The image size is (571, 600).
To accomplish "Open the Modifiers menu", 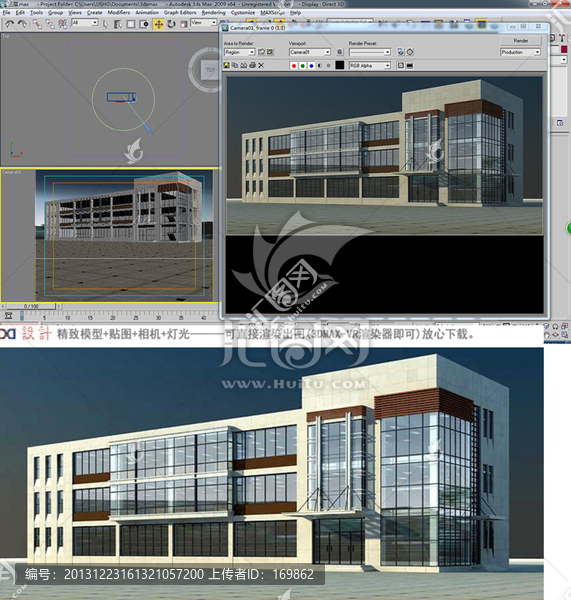I will pyautogui.click(x=119, y=13).
